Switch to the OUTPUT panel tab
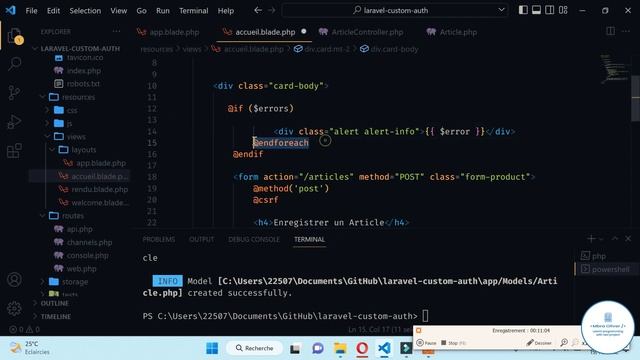 click(201, 239)
